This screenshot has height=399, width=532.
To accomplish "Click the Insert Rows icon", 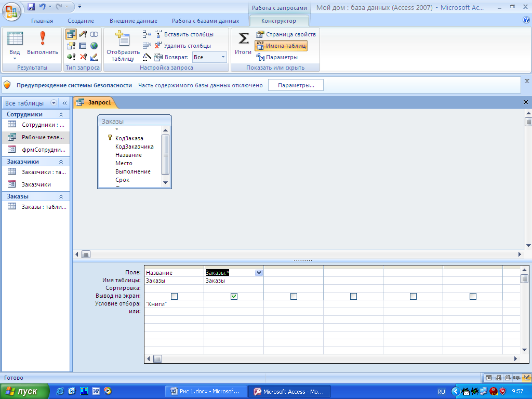I will (147, 34).
